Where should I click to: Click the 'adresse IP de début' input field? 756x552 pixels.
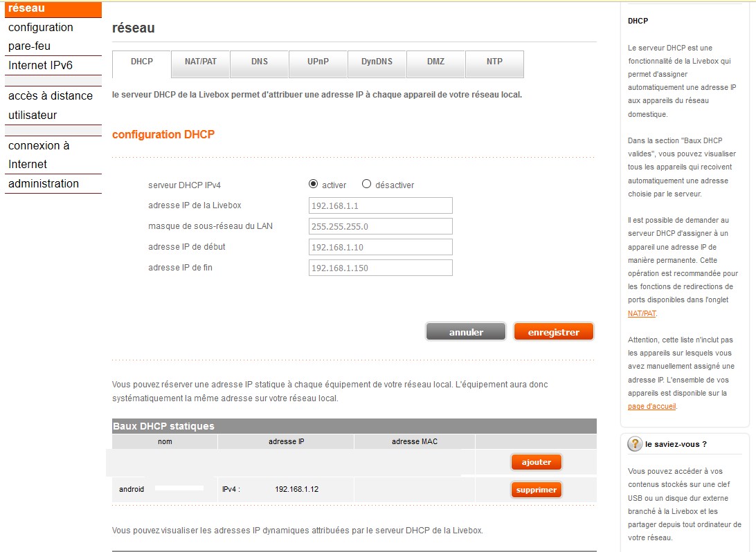379,247
